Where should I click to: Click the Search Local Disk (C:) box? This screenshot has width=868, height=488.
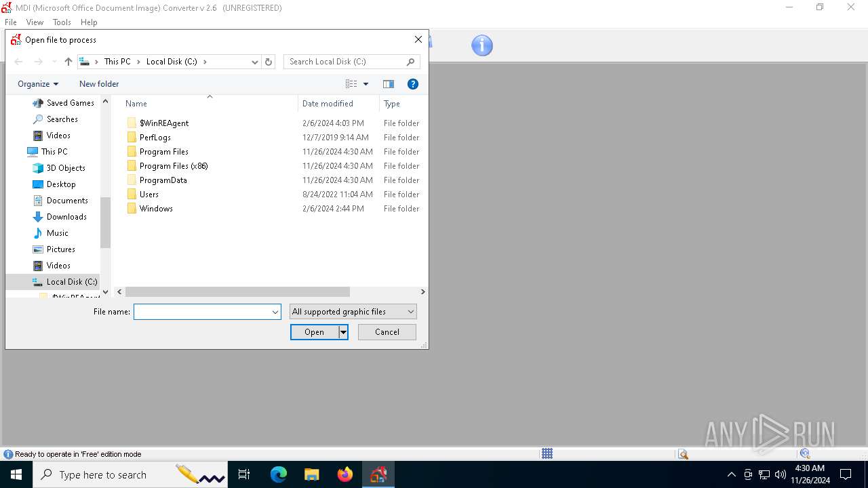pyautogui.click(x=346, y=62)
